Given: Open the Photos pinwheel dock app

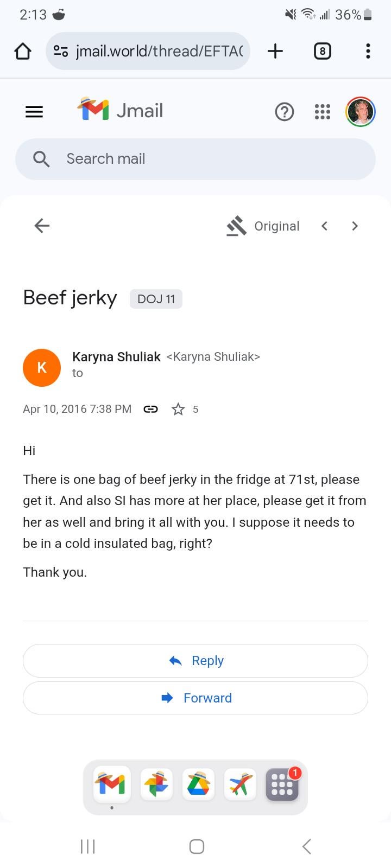Looking at the screenshot, I should pyautogui.click(x=156, y=784).
